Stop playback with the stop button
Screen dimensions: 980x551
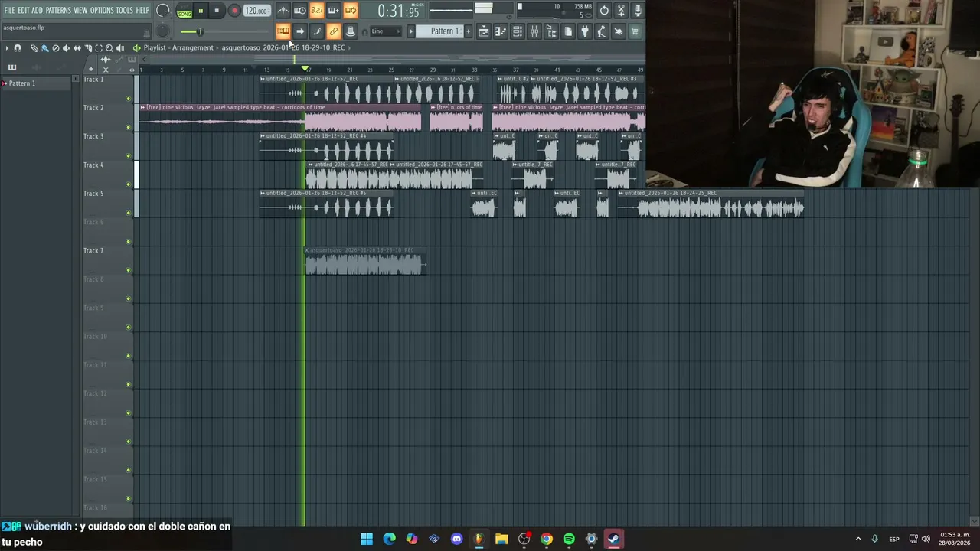[217, 11]
